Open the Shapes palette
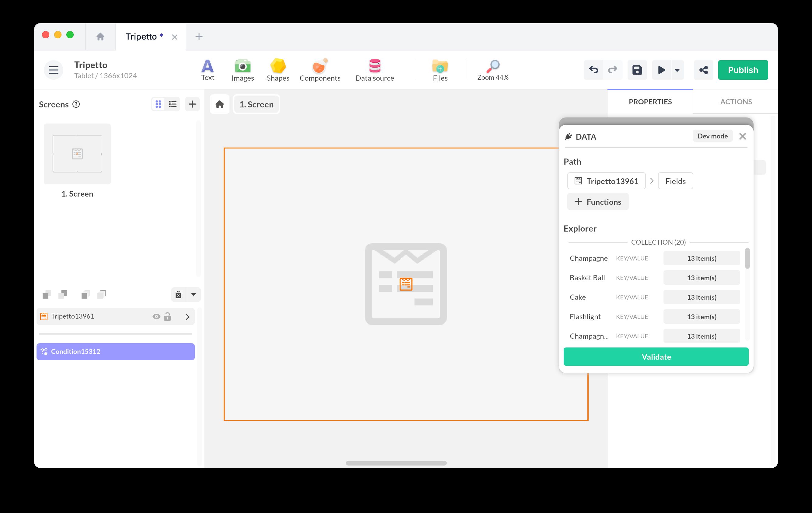The image size is (812, 513). point(278,70)
